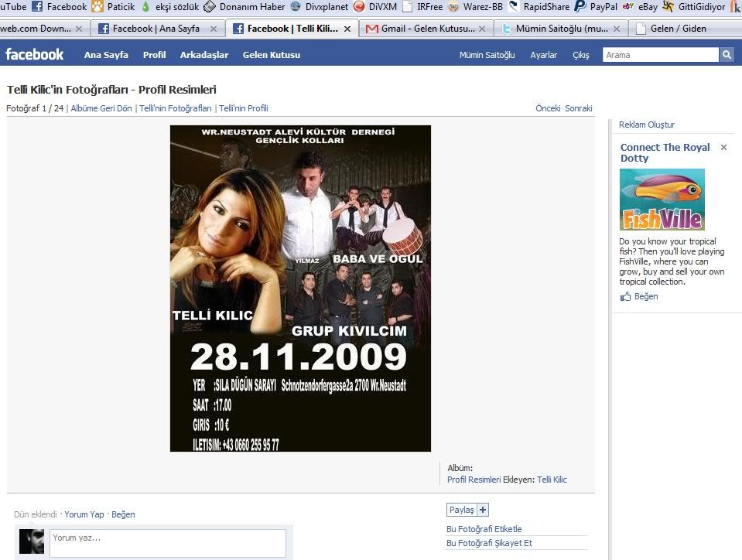Close the FishVille ad with X
The width and height of the screenshot is (742, 560).
tap(723, 147)
